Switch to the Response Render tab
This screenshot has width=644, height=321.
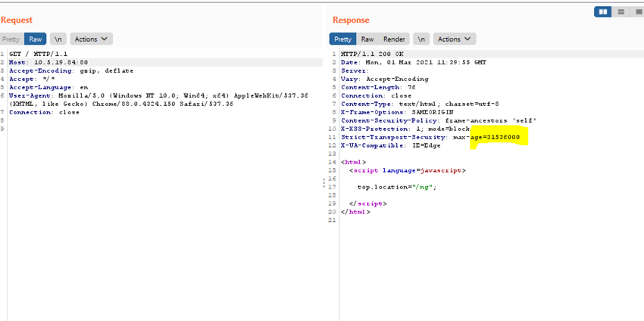coord(394,39)
